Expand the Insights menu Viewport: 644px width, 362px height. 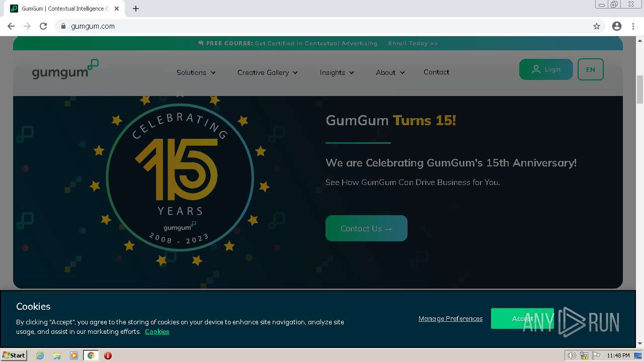coord(337,72)
